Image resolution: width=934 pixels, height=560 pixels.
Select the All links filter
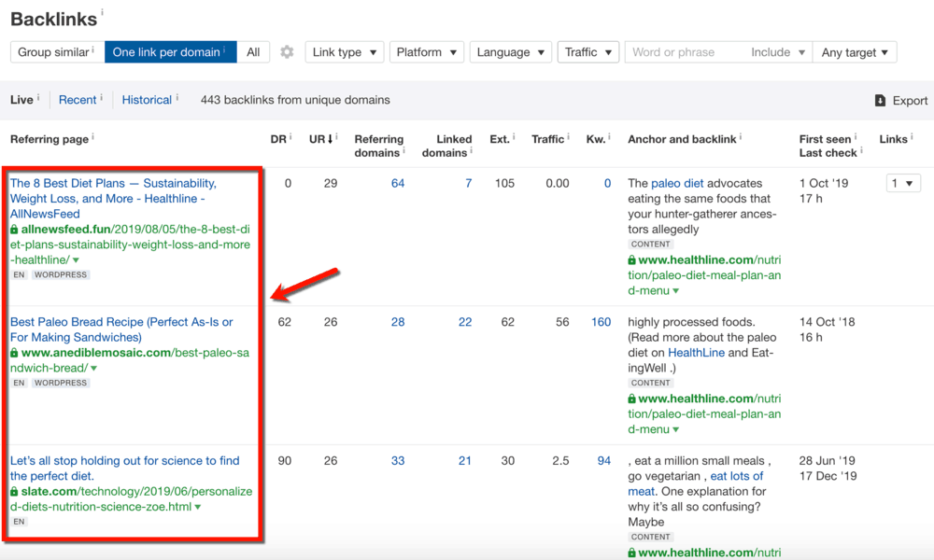[x=252, y=52]
